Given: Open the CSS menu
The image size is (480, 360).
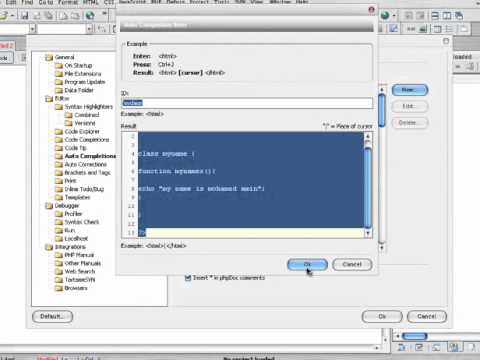Looking at the screenshot, I should pos(109,2).
